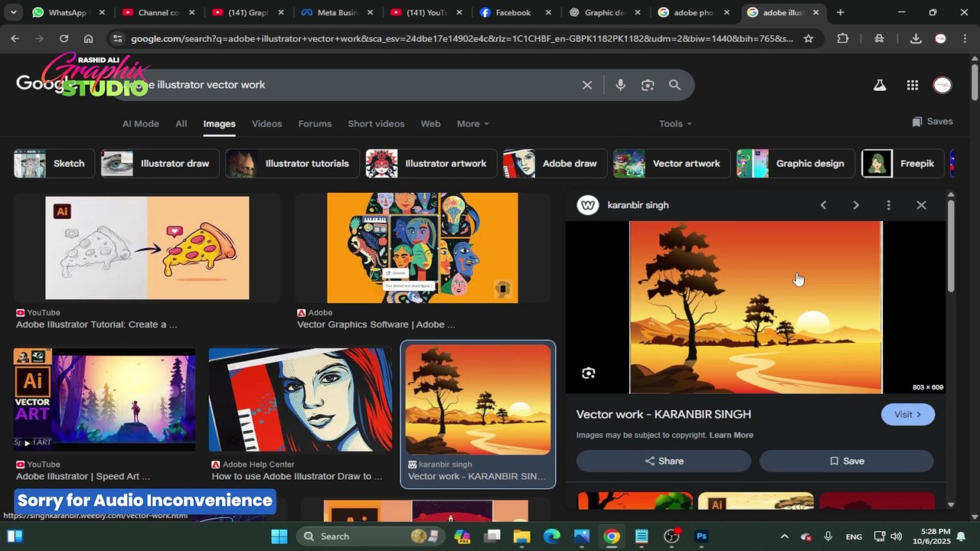Open Google Lens image search

tap(648, 85)
